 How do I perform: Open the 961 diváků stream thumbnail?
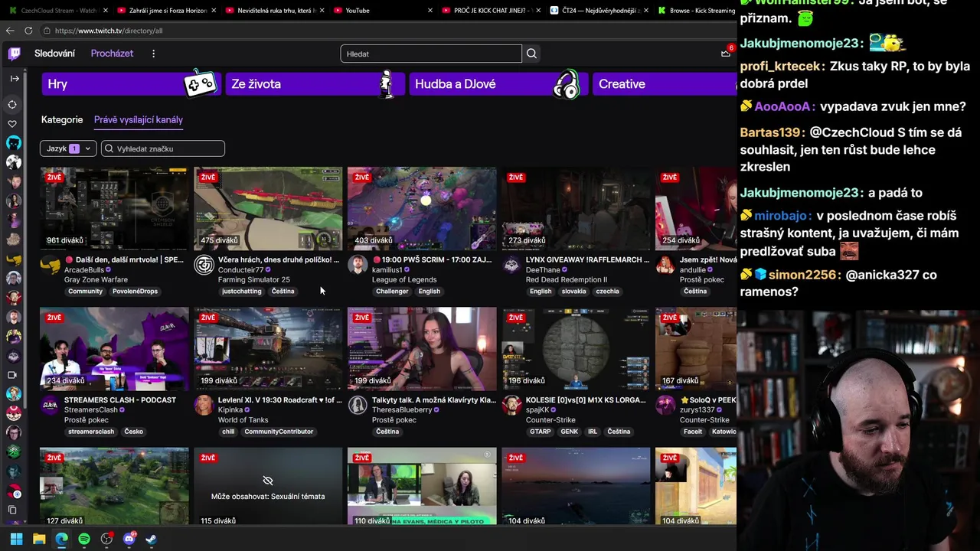(x=114, y=208)
